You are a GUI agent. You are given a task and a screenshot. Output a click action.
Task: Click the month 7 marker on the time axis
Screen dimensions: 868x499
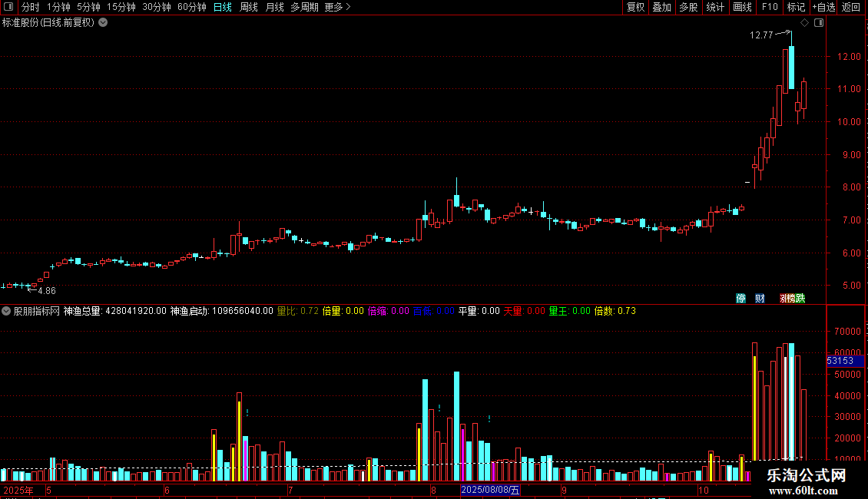[290, 490]
